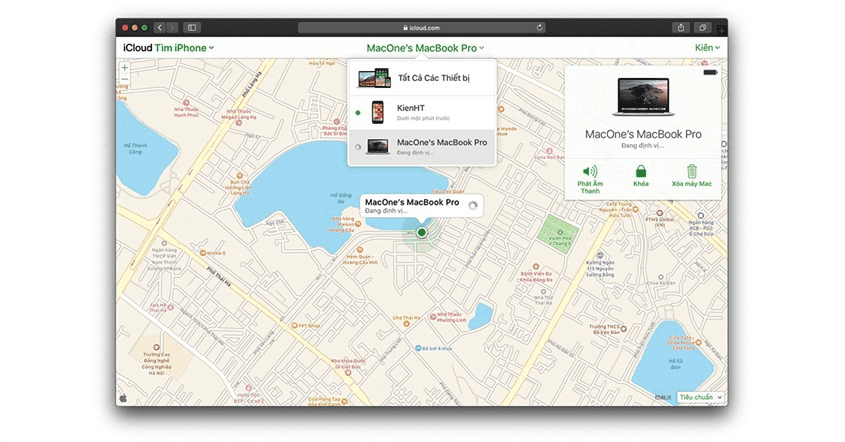Select Tất Cả Các Thiết bị in list
The height and width of the screenshot is (442, 845).
click(x=422, y=77)
